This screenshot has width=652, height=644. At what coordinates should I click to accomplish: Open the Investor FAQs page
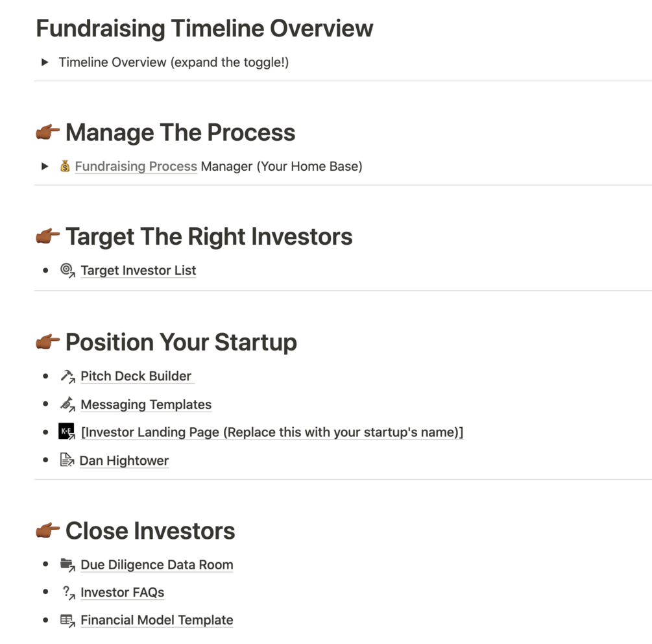coord(122,593)
